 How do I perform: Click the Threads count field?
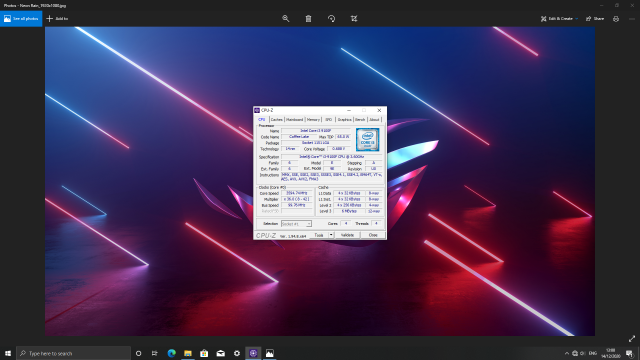(x=376, y=224)
